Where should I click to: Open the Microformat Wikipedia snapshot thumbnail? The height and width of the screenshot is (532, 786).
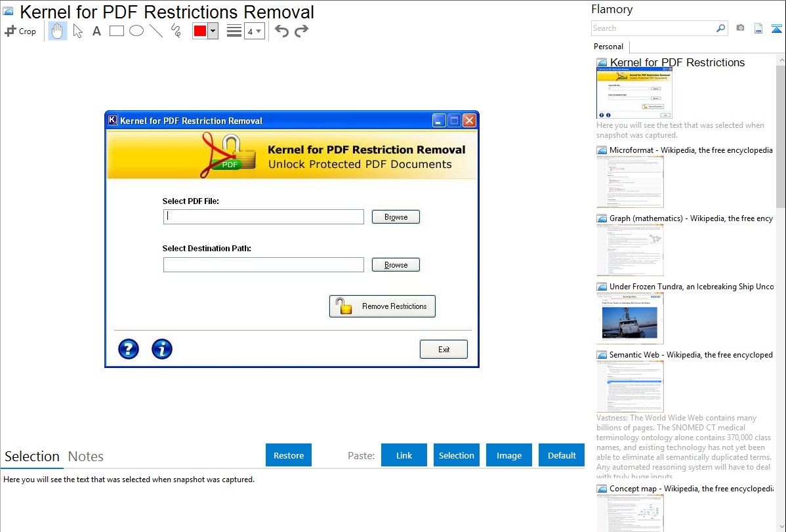pyautogui.click(x=630, y=182)
